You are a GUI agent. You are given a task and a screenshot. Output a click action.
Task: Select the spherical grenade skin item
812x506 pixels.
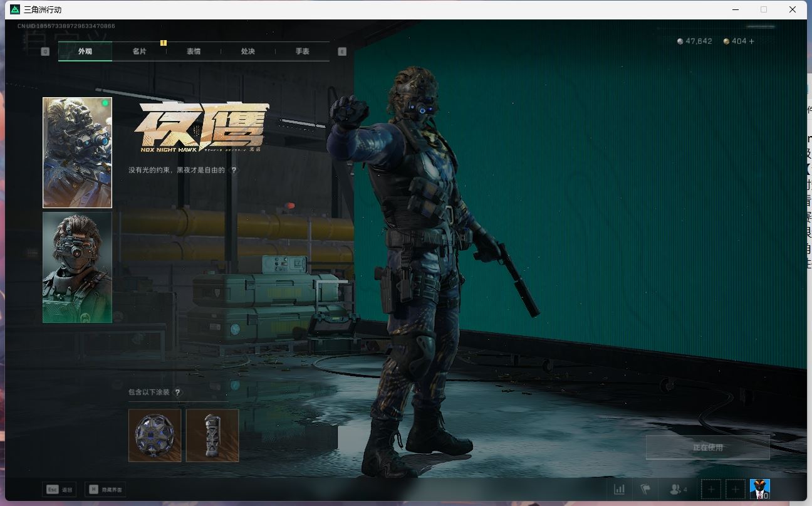pos(155,435)
